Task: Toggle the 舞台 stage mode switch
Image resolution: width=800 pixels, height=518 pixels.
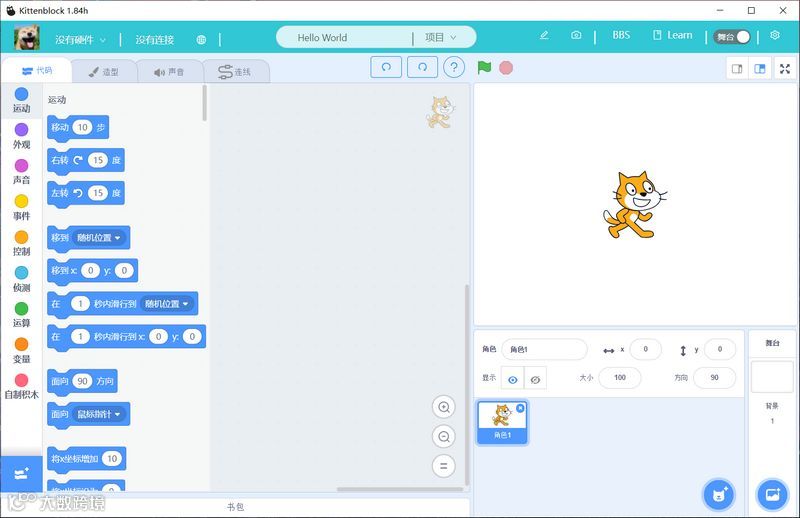Action: (732, 37)
